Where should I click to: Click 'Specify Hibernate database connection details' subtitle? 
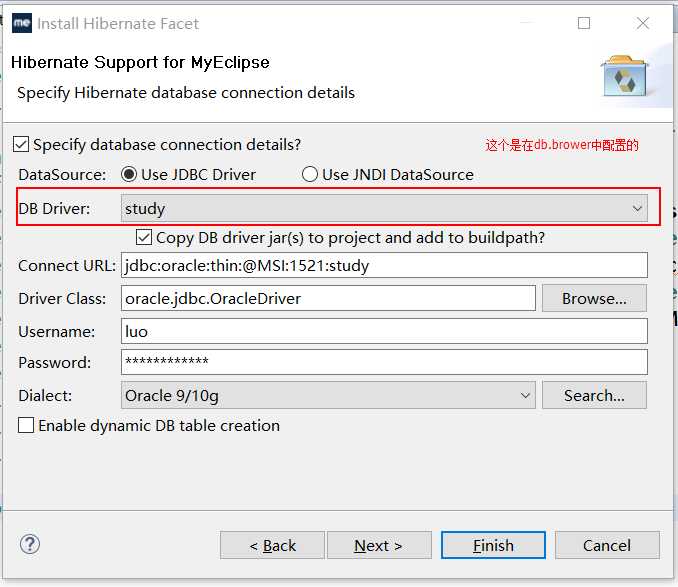pyautogui.click(x=186, y=93)
